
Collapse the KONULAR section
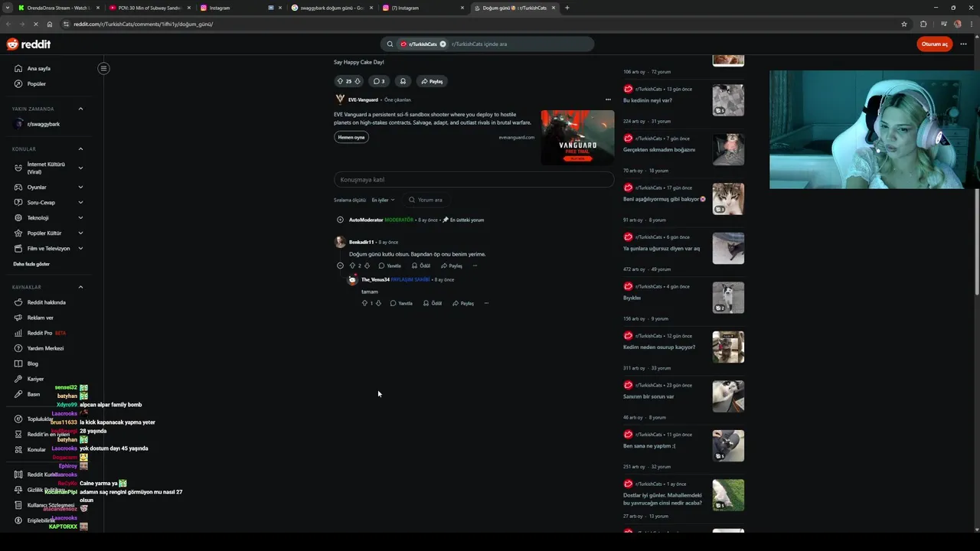point(80,149)
